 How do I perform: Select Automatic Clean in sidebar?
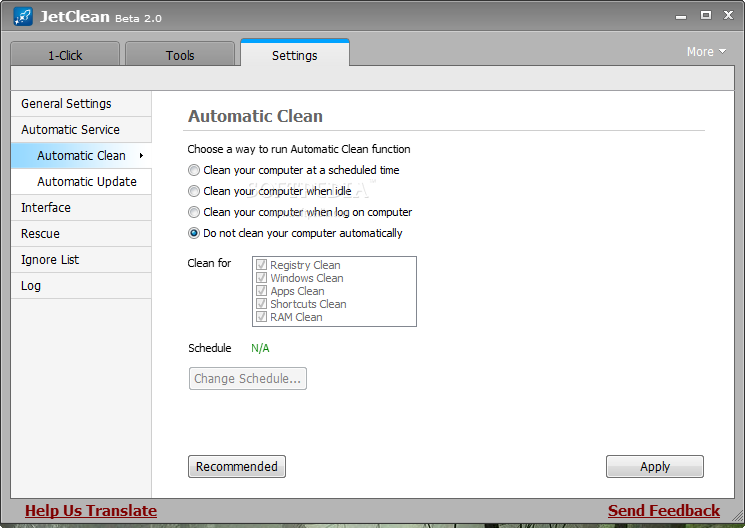[81, 155]
